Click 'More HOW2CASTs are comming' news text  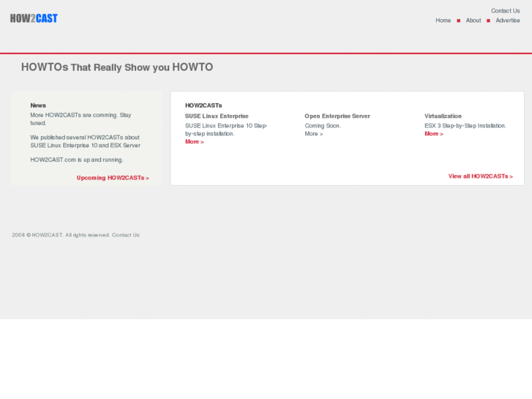80,119
